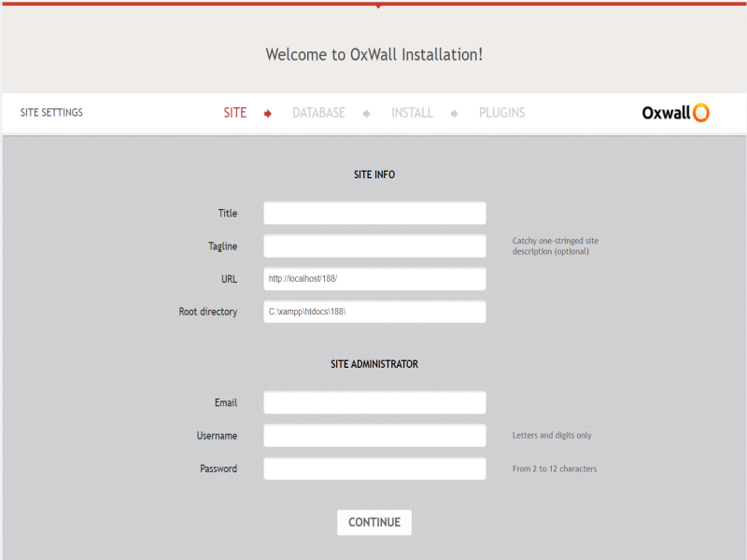Screen dimensions: 747x560
Task: Click the Username input box
Action: tap(374, 436)
